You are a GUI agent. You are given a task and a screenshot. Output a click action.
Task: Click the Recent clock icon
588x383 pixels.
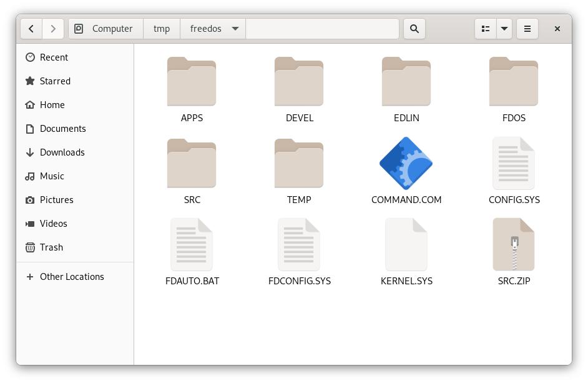pyautogui.click(x=30, y=57)
